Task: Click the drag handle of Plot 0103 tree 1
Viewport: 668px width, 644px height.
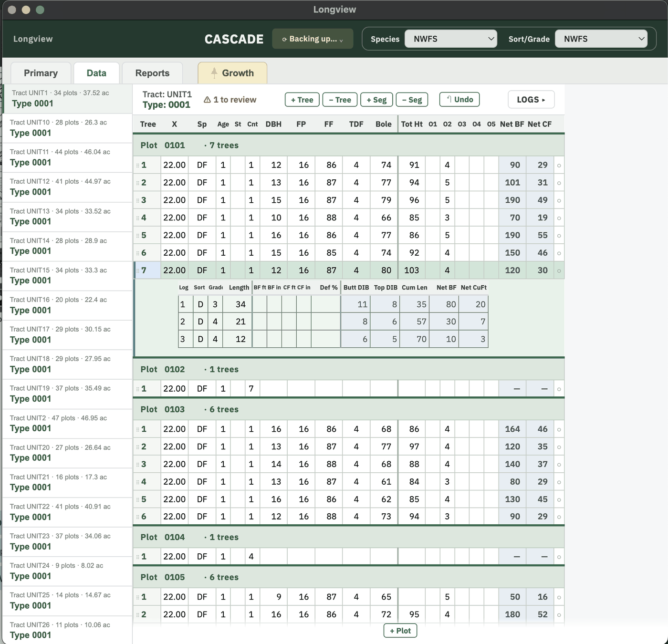Action: (138, 429)
